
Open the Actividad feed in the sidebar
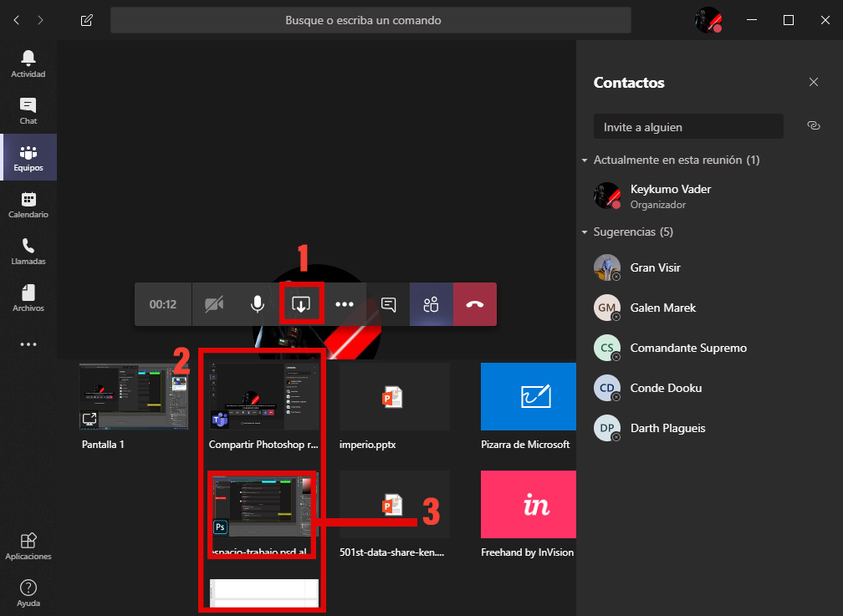click(x=28, y=63)
